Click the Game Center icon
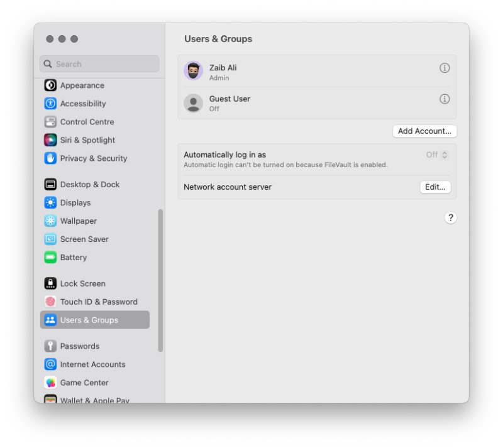This screenshot has height=448, width=503. tap(50, 383)
